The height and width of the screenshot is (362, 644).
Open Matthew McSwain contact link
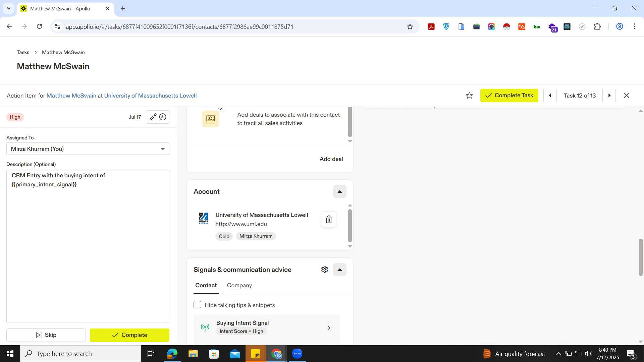tap(71, 96)
